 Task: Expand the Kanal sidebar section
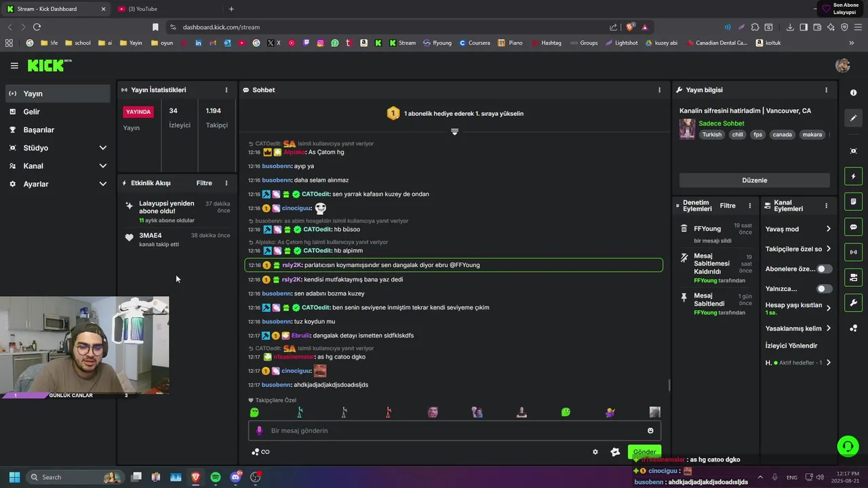[58, 166]
